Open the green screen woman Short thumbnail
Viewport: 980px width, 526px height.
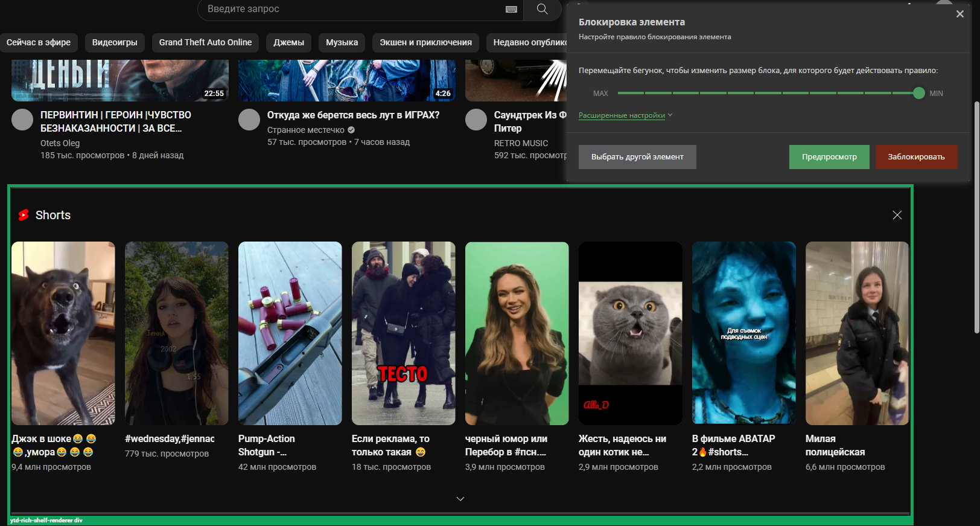pos(517,333)
